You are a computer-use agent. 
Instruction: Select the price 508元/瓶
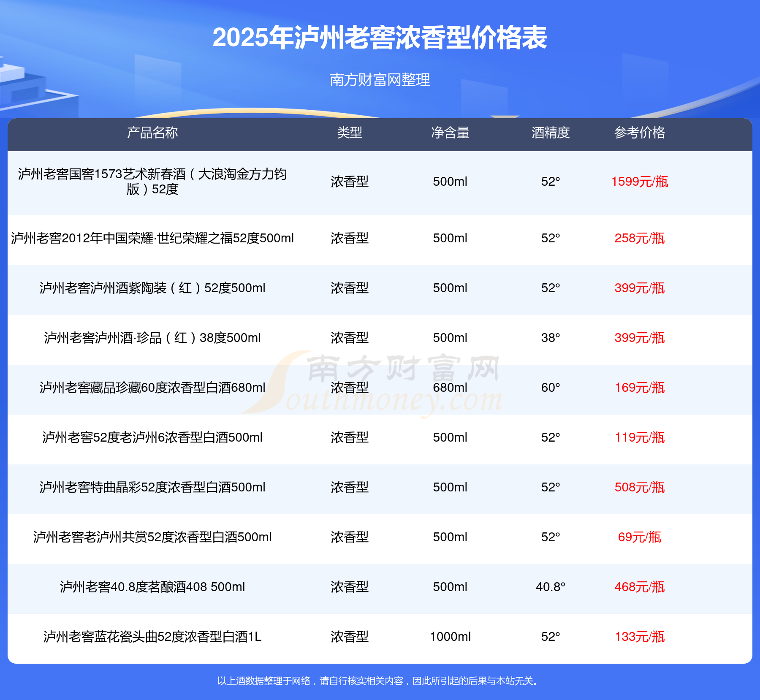(x=640, y=487)
